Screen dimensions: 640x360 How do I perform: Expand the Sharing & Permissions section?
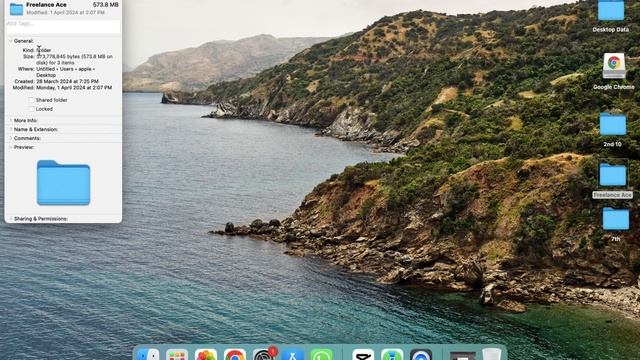(x=11, y=219)
